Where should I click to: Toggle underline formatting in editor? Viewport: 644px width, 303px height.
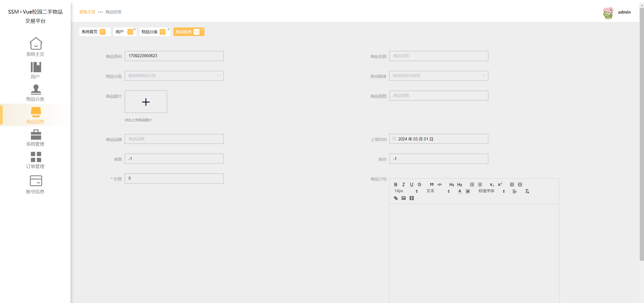click(x=411, y=184)
